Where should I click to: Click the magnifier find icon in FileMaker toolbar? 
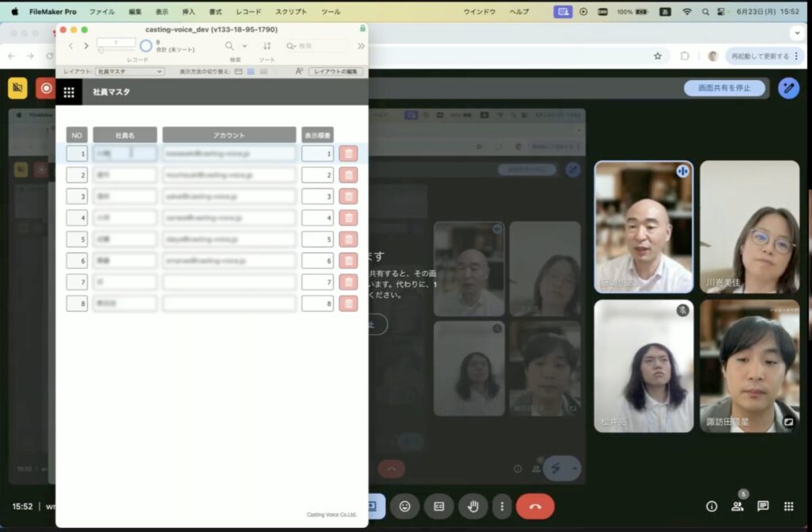coord(230,46)
